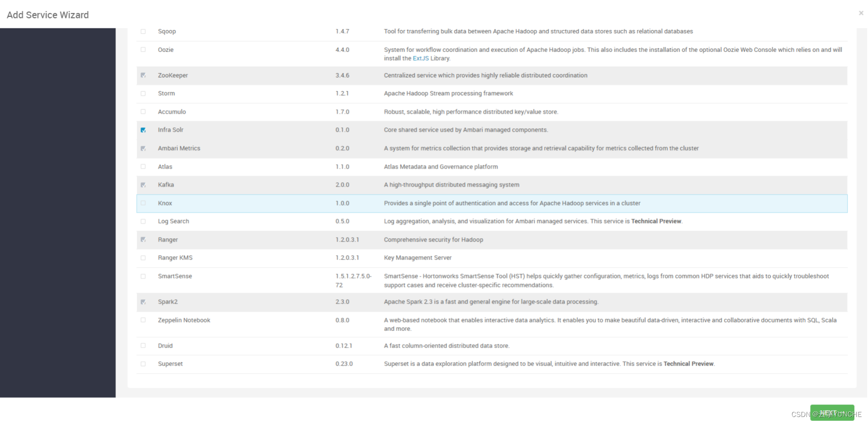Tick the Ranger KMS checkbox
Viewport: 868px width, 422px height.
(143, 258)
